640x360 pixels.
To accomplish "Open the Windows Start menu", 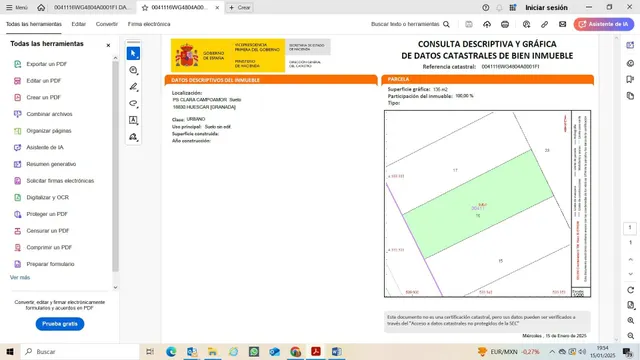I will (10, 351).
